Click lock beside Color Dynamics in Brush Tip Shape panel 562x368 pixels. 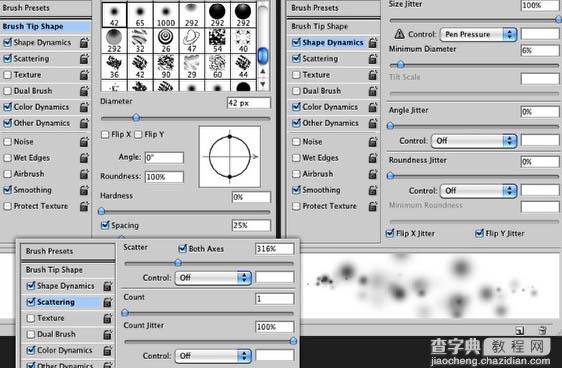(x=84, y=107)
